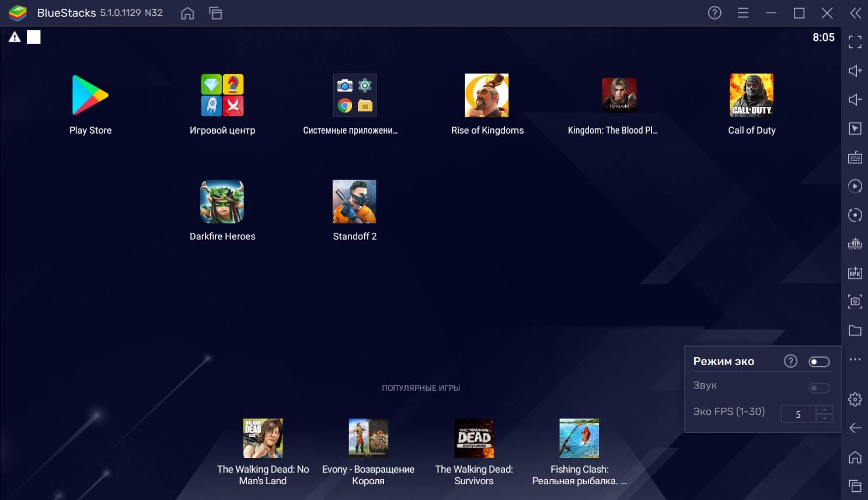The width and height of the screenshot is (868, 500).
Task: Toggle the cursor lock icon in sidebar
Action: coord(855,128)
